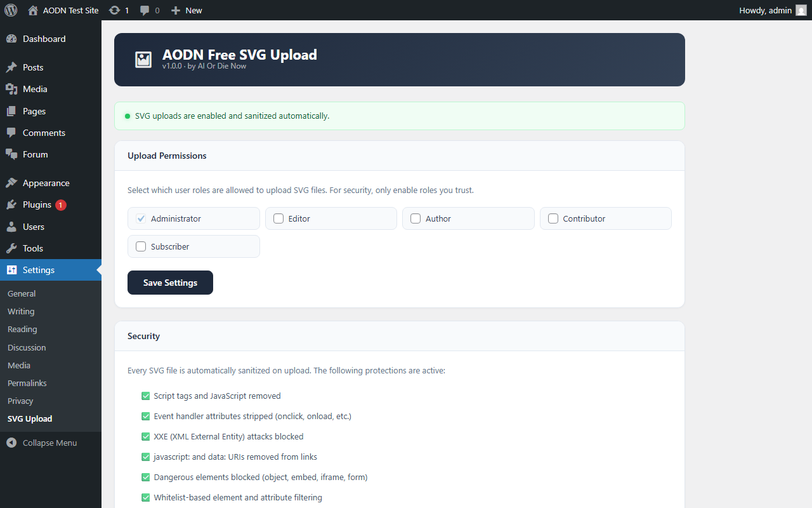
Task: Open the Users menu item
Action: click(x=51, y=227)
